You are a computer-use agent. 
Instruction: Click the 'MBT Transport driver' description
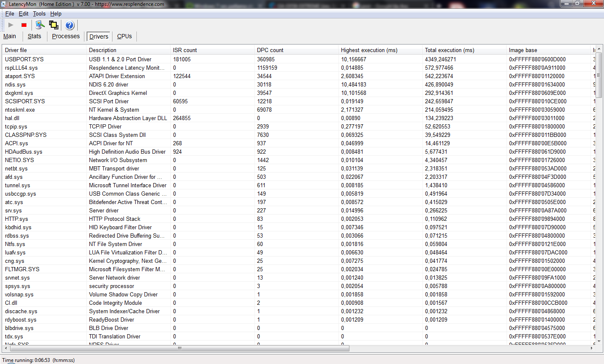coord(114,168)
